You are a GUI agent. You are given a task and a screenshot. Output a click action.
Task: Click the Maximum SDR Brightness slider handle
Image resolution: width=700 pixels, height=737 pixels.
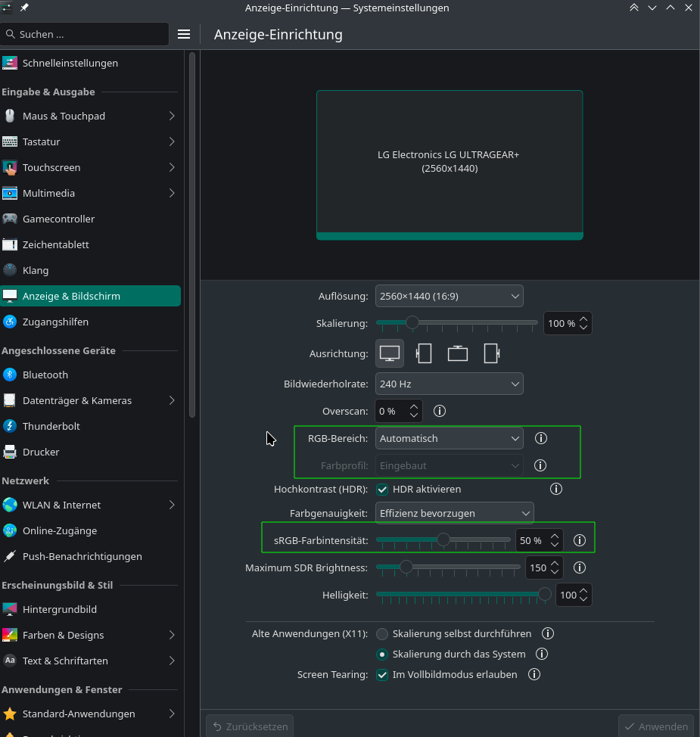click(406, 567)
